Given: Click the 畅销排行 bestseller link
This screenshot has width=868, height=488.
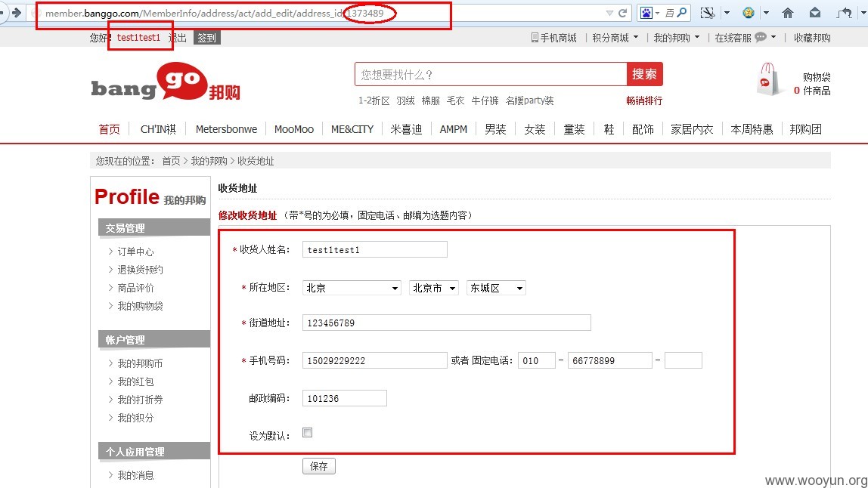Looking at the screenshot, I should pos(643,100).
